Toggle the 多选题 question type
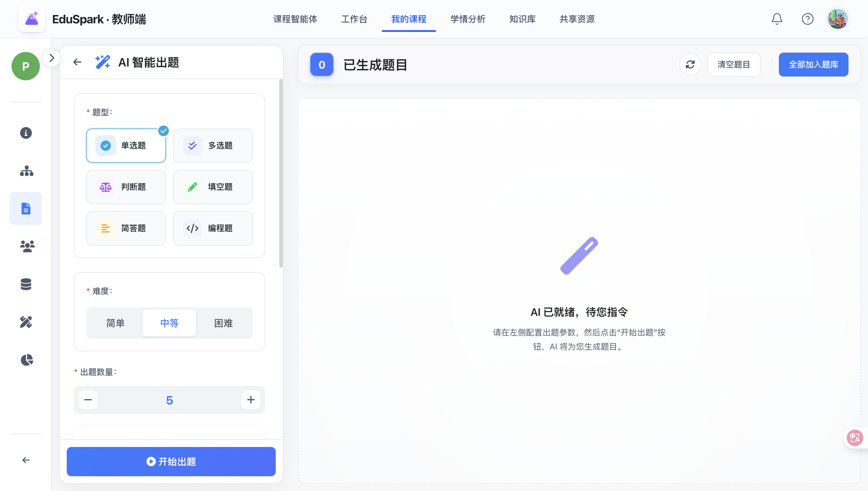868x491 pixels. 213,145
